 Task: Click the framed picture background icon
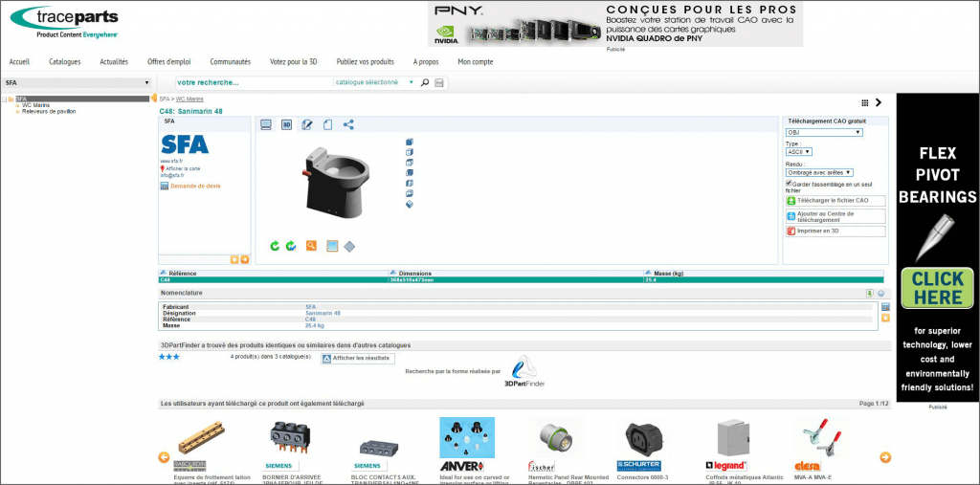[x=332, y=246]
